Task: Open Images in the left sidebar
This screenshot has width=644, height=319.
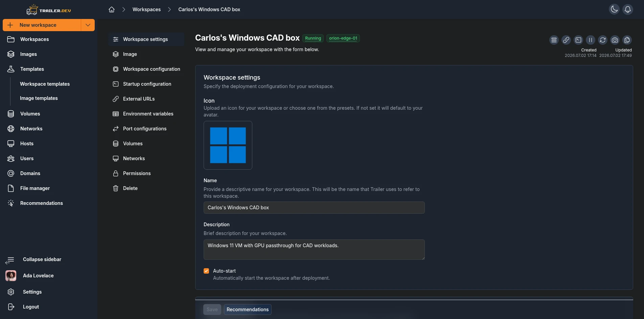Action: click(x=49, y=54)
